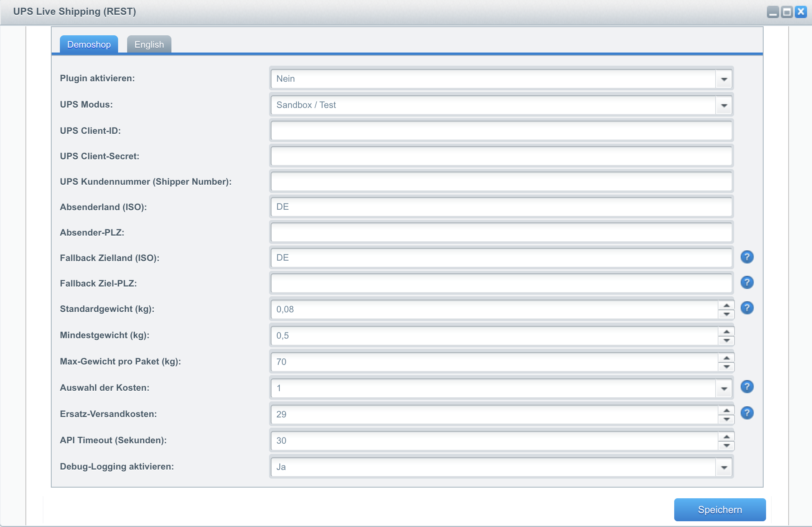
Task: Increase Mindestgewicht using the up stepper arrow
Action: pyautogui.click(x=727, y=331)
